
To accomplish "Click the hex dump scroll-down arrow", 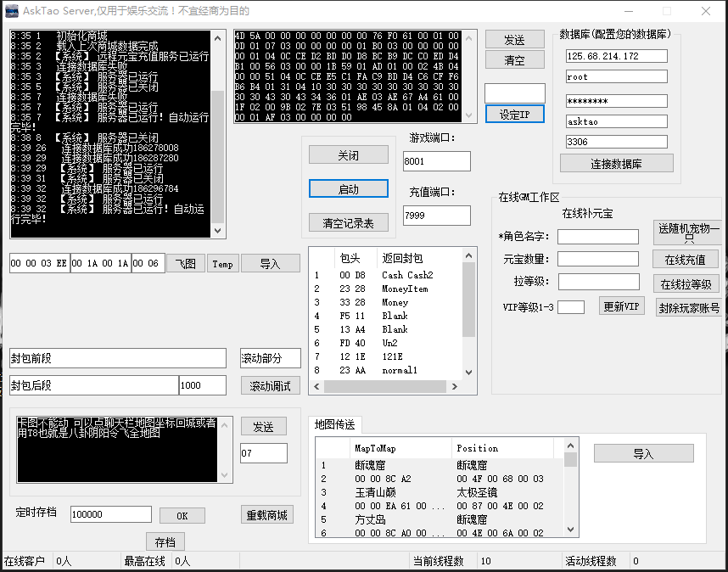I will click(x=468, y=115).
